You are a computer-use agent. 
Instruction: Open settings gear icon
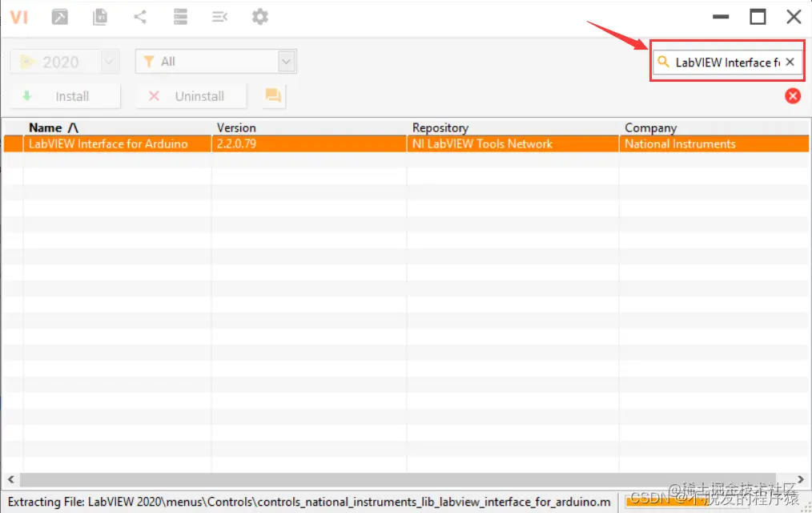coord(260,17)
